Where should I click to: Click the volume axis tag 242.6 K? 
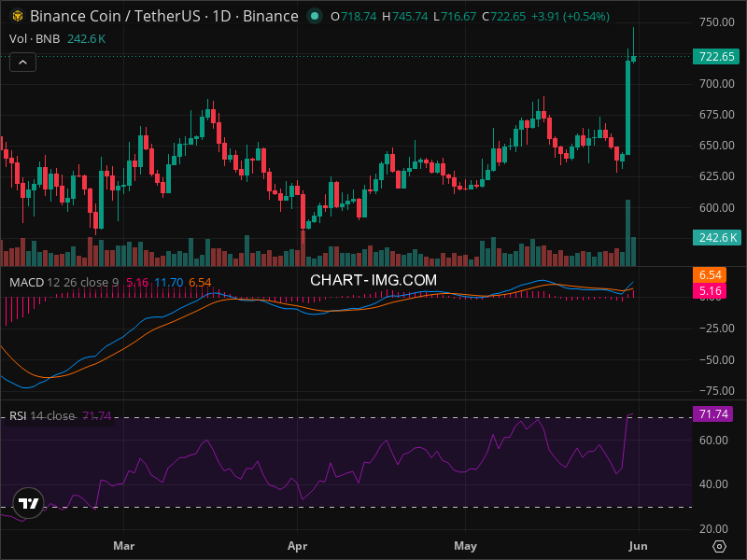point(716,237)
